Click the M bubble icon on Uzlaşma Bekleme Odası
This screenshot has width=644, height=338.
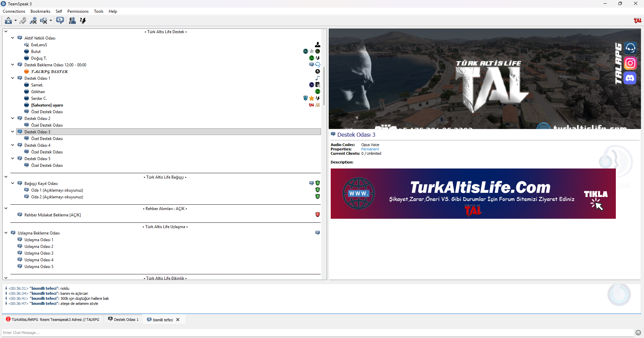coord(318,233)
